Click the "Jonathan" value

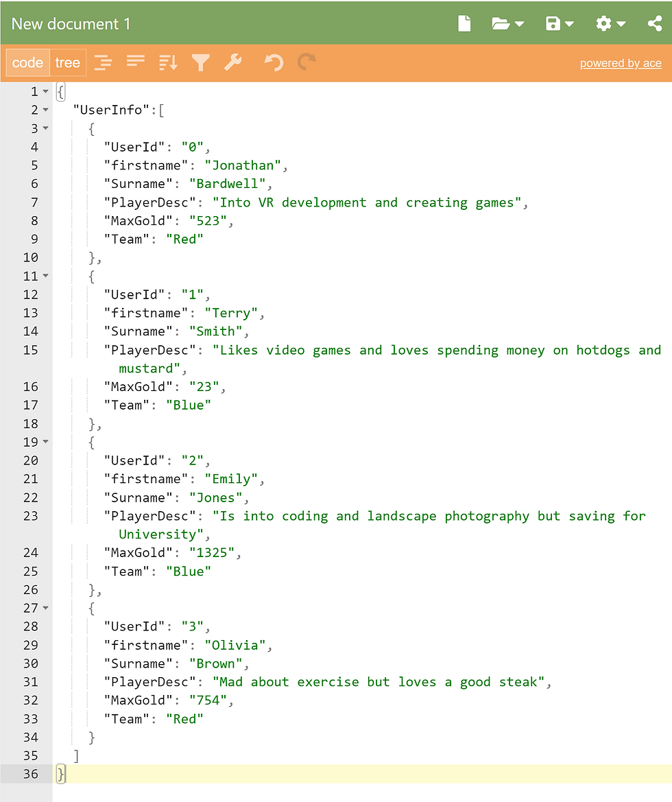243,166
